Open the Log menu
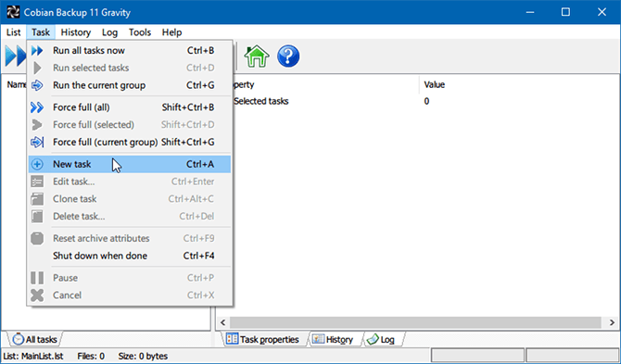The width and height of the screenshot is (621, 364). coord(109,32)
